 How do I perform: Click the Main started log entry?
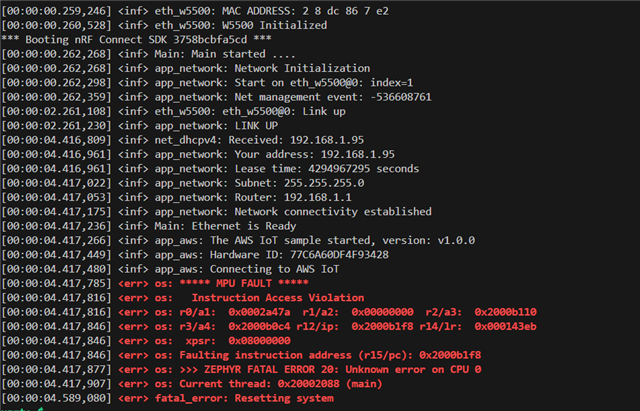pyautogui.click(x=148, y=54)
